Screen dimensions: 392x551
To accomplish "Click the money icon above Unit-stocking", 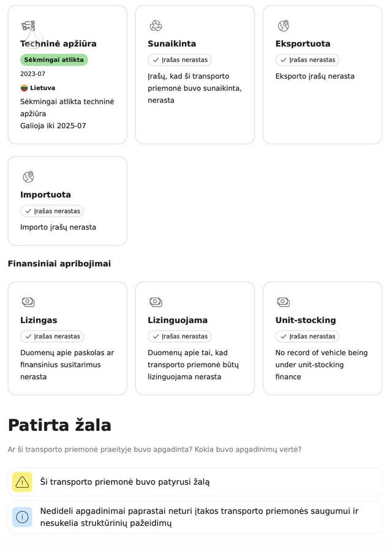I will pyautogui.click(x=284, y=302).
